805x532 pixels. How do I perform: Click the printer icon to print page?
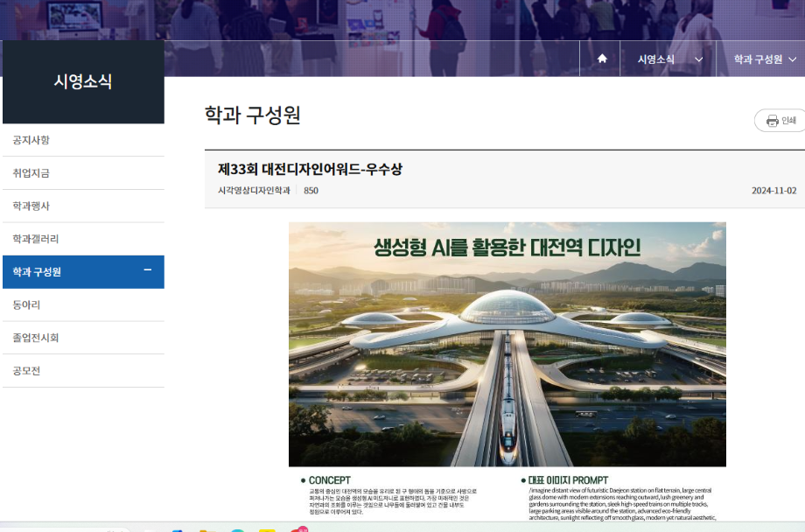(x=772, y=121)
